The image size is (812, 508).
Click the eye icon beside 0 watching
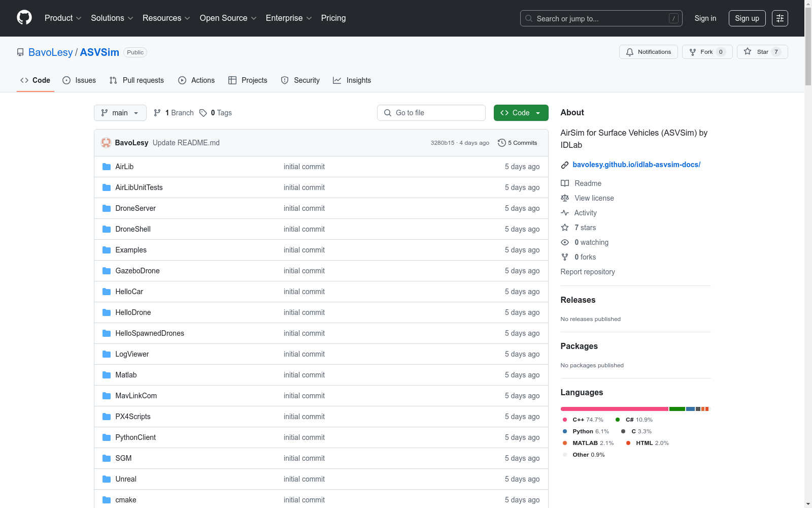click(x=565, y=242)
